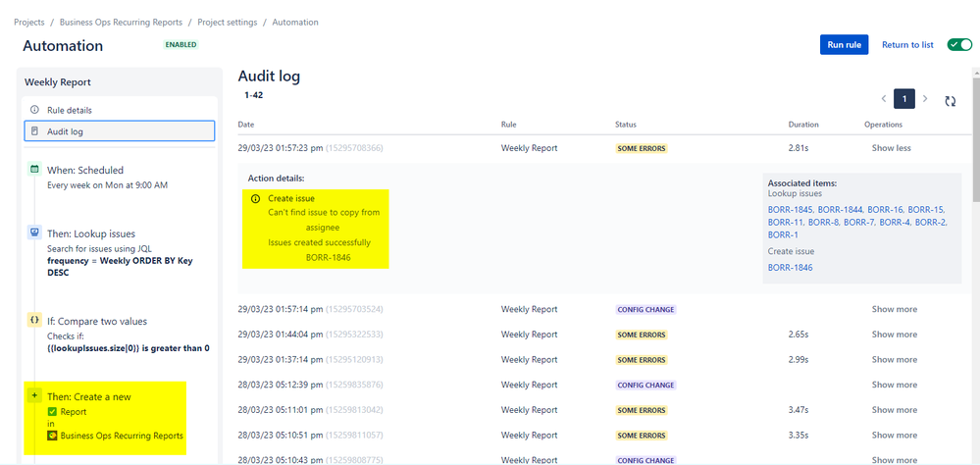Screen dimensions: 980x465
Task: Open issue BORR-1844 link
Action: click(840, 209)
